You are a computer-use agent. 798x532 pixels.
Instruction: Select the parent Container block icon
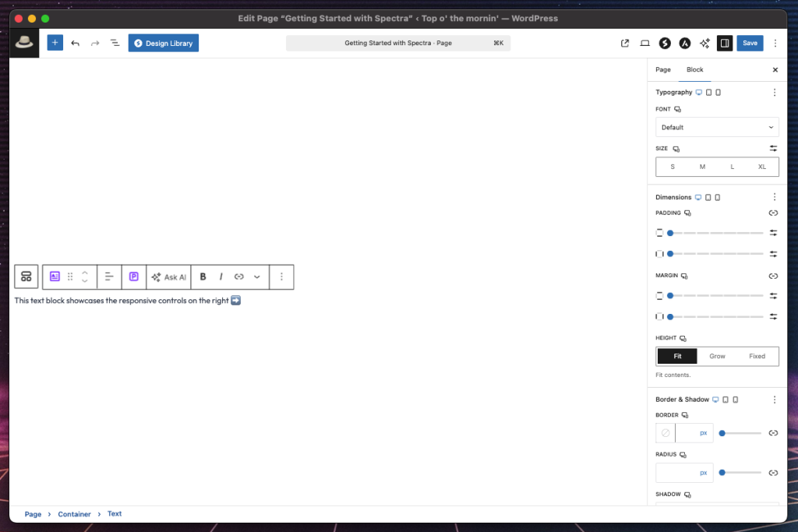[26, 277]
